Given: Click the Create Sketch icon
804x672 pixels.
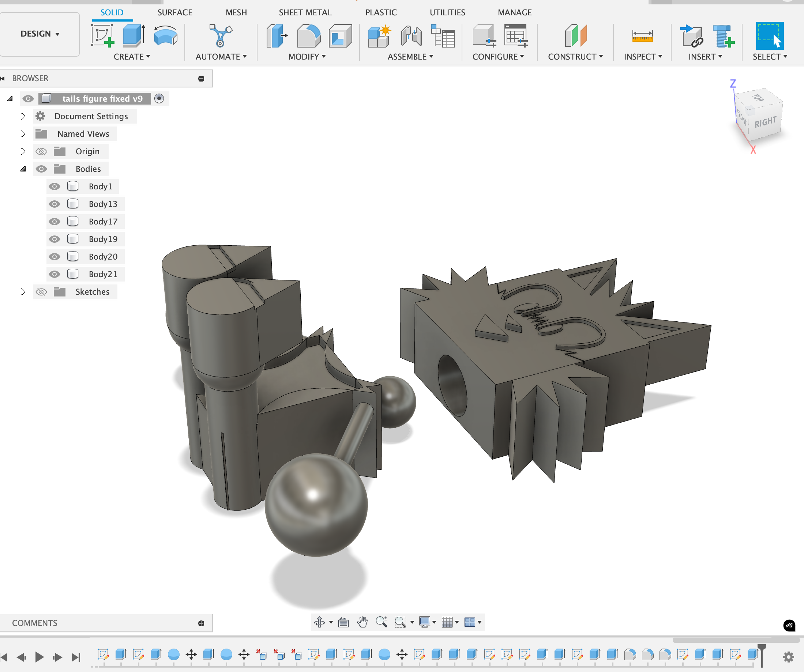Looking at the screenshot, I should click(x=103, y=35).
